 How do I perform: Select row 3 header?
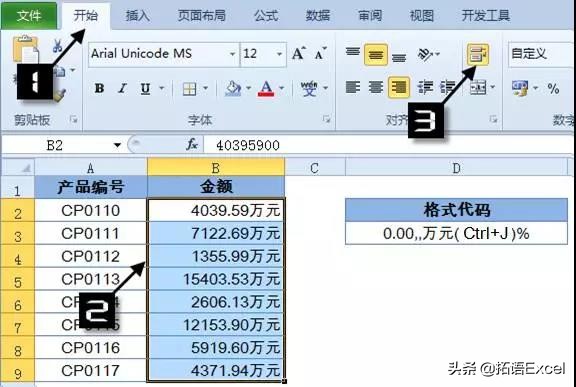18,233
